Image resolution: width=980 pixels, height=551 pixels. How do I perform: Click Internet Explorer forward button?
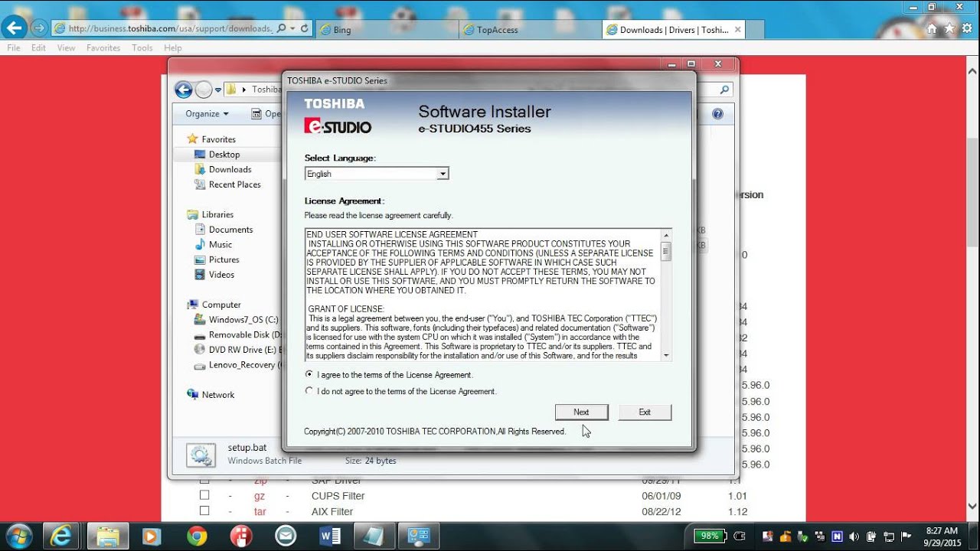coord(39,29)
